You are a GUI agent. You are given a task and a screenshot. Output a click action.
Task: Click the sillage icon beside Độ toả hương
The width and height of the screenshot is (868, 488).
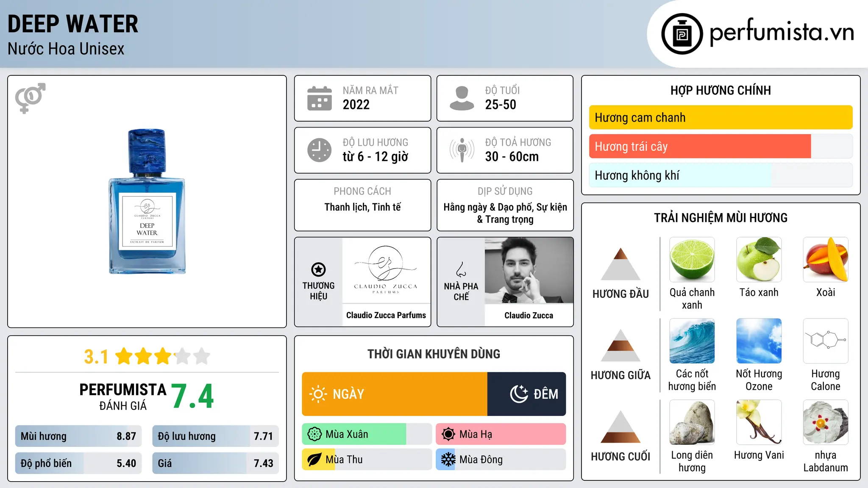tap(462, 150)
